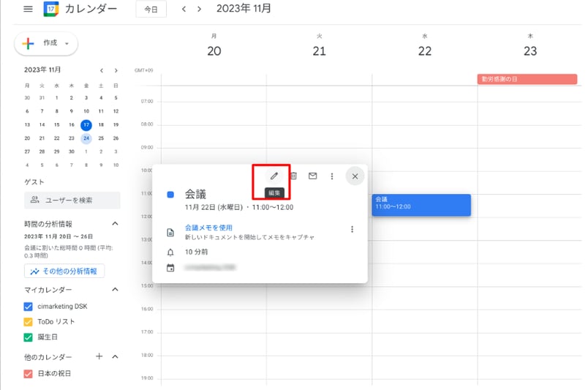Viewport: 588px width, 390px height.
Task: Add another calendar with the plus icon
Action: coord(99,356)
